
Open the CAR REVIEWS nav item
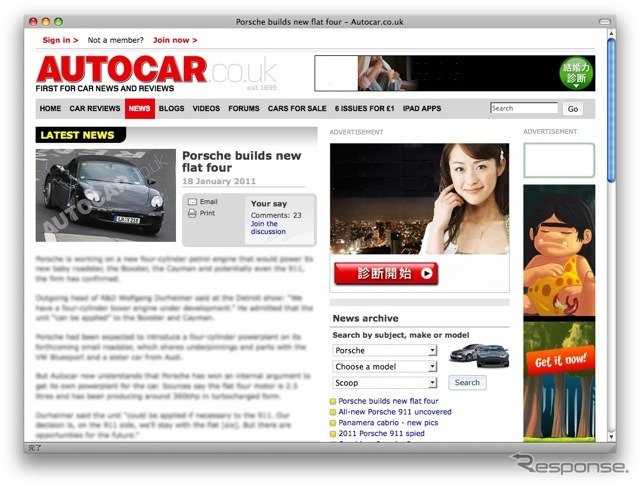pos(95,109)
